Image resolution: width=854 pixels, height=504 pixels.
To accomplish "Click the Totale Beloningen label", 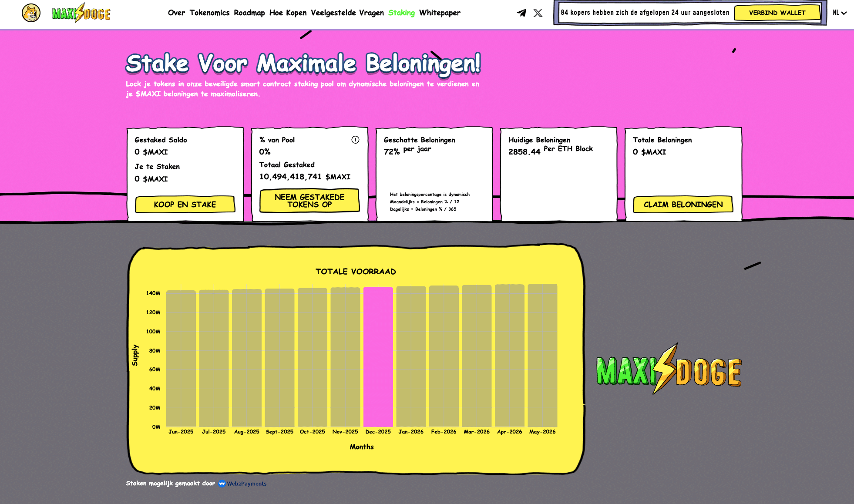I will [x=662, y=140].
